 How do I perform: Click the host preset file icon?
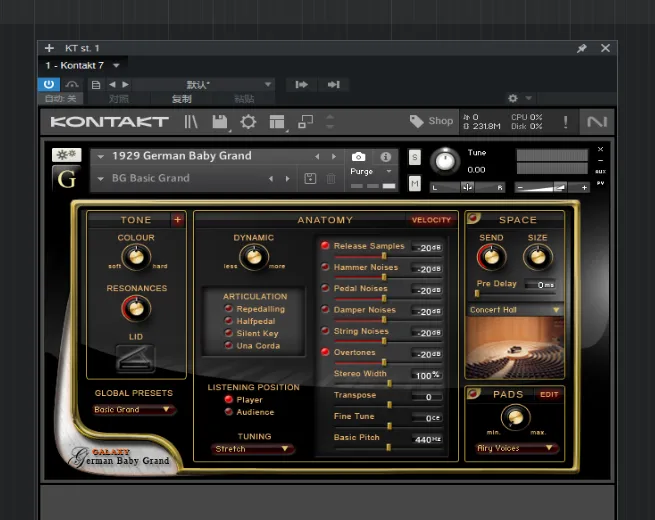[x=96, y=85]
